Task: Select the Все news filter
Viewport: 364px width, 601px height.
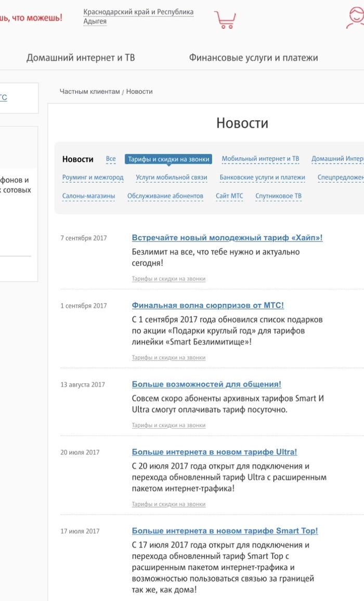Action: tap(111, 159)
